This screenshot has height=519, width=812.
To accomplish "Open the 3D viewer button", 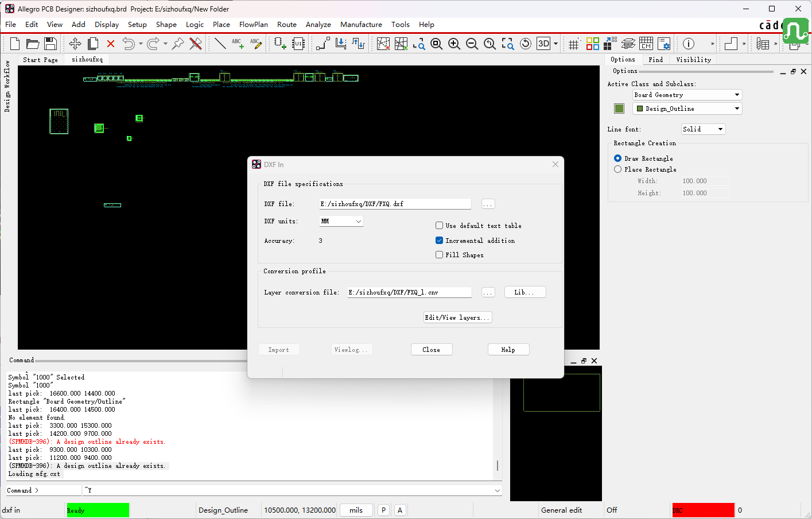I will click(x=543, y=44).
